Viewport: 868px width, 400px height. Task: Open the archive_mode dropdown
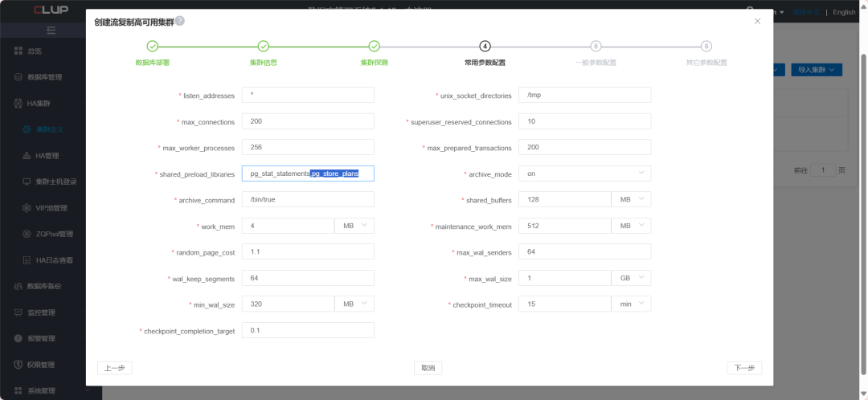[x=584, y=173]
